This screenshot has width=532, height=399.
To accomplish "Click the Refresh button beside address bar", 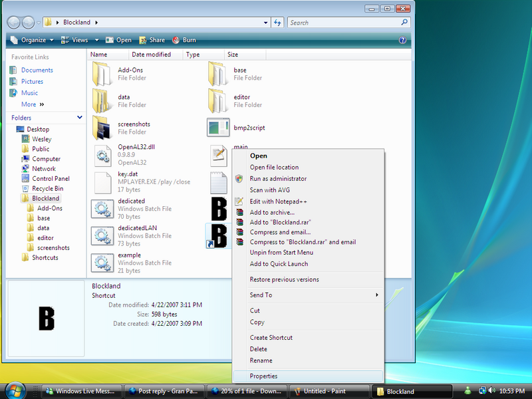I will point(278,23).
